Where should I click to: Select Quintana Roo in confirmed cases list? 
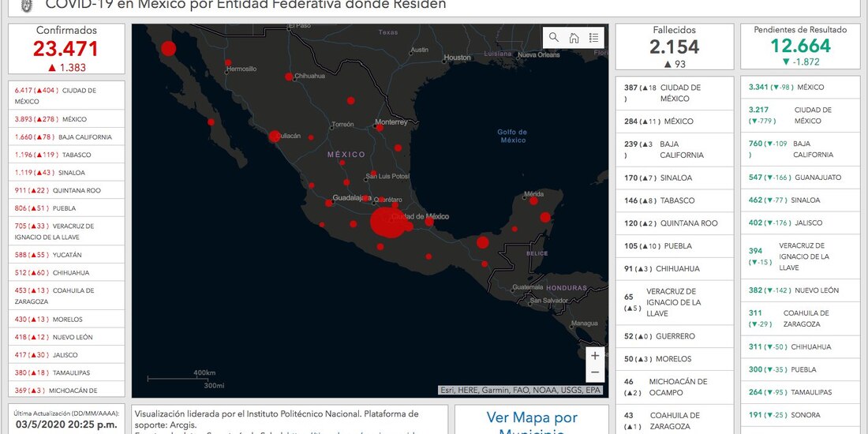coord(66,190)
